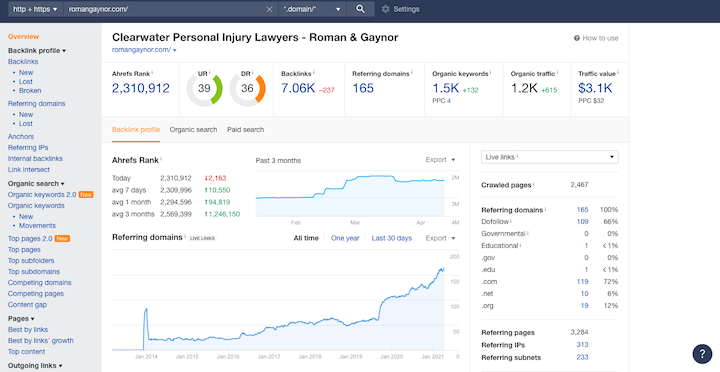Select the Last 30 days range

tap(392, 238)
